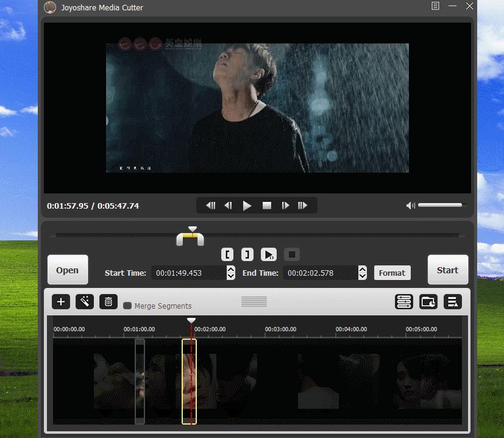Click the 00:04:00.00 timeline mark
Image resolution: width=504 pixels, height=438 pixels.
pyautogui.click(x=351, y=329)
